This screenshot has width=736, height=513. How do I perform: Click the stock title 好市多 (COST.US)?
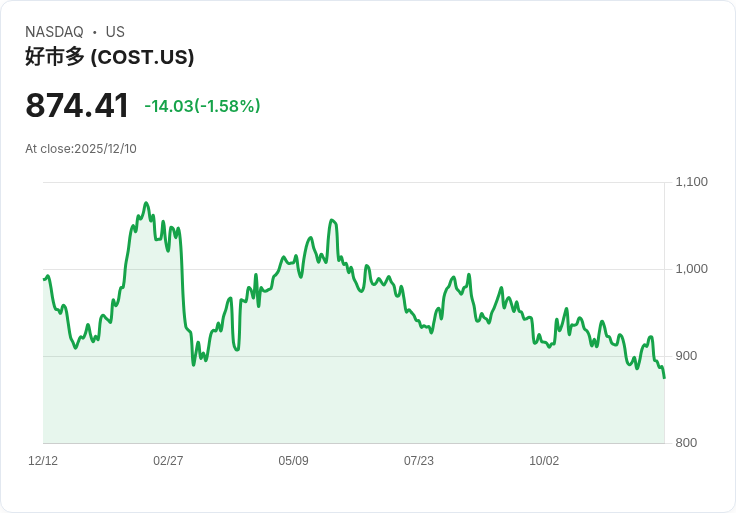click(109, 57)
